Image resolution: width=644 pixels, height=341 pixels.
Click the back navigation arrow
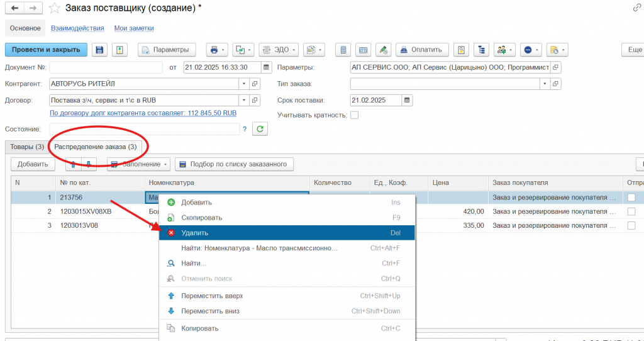(14, 8)
